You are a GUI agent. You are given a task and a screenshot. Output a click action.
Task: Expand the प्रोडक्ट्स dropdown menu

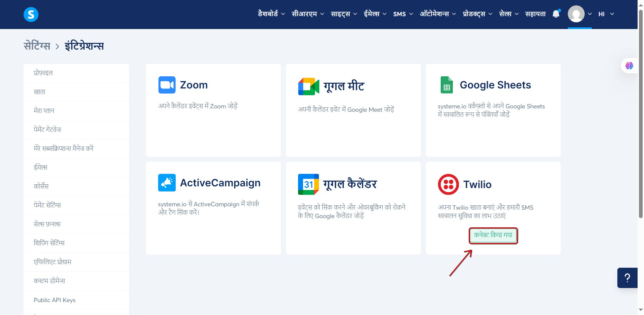pos(477,14)
